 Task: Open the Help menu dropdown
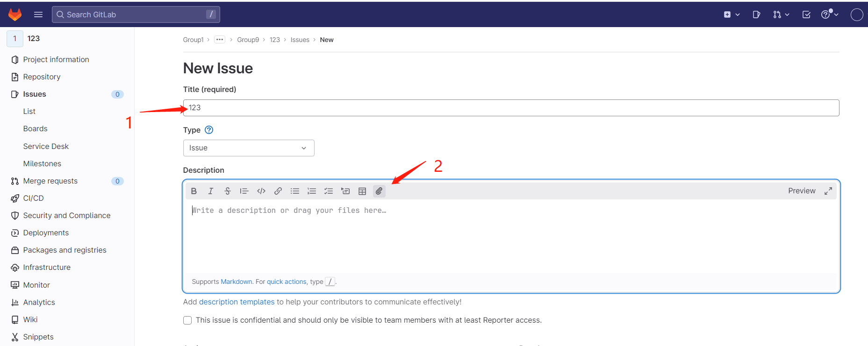830,14
